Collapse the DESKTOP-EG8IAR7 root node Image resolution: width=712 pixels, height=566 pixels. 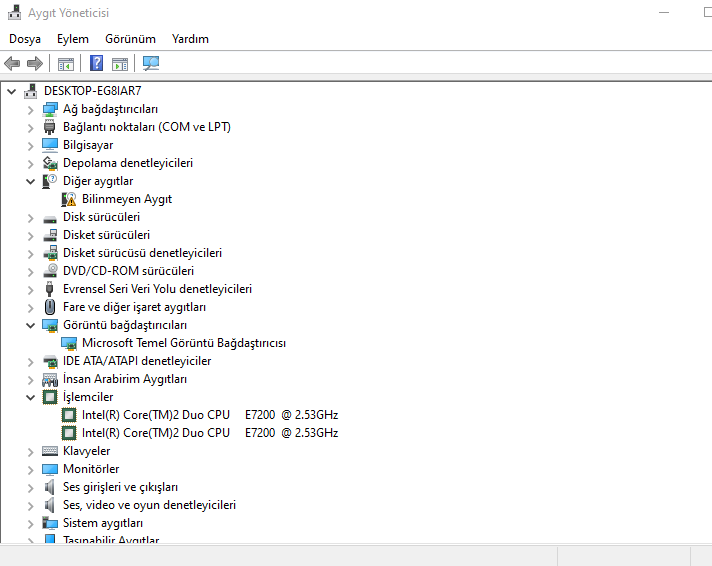(12, 91)
